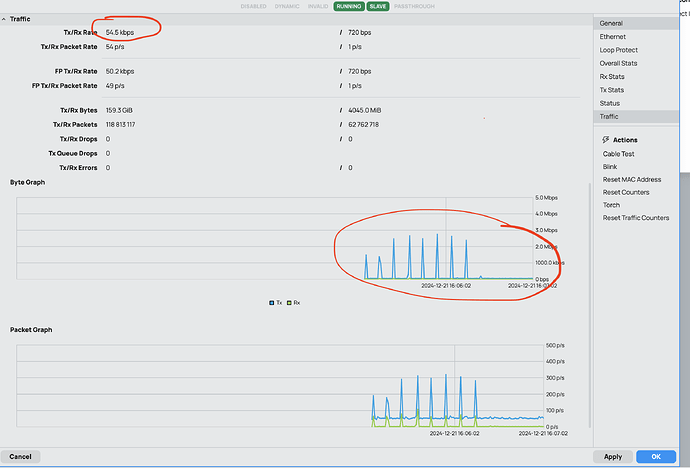Viewport: 690px width, 468px height.
Task: Click the green RUNNING status badge
Action: 349,6
